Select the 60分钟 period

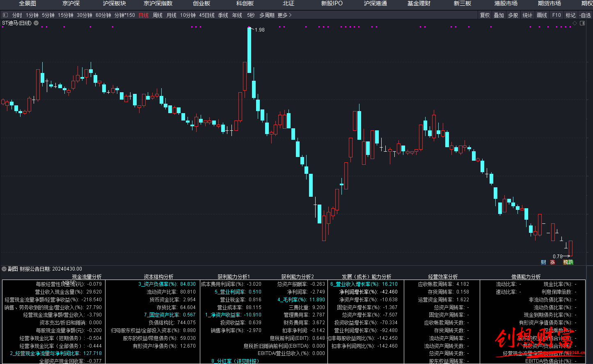(x=103, y=15)
